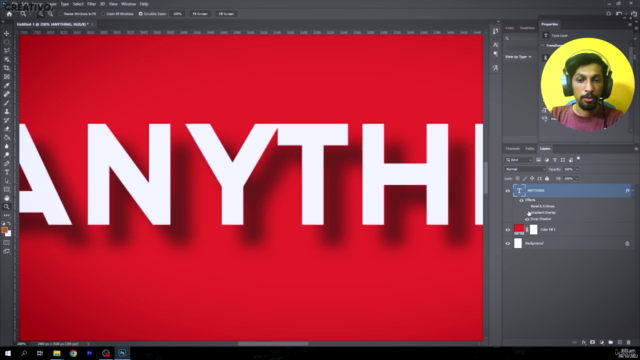The image size is (640, 360).
Task: Select the Eyedropper tool
Action: point(7,85)
